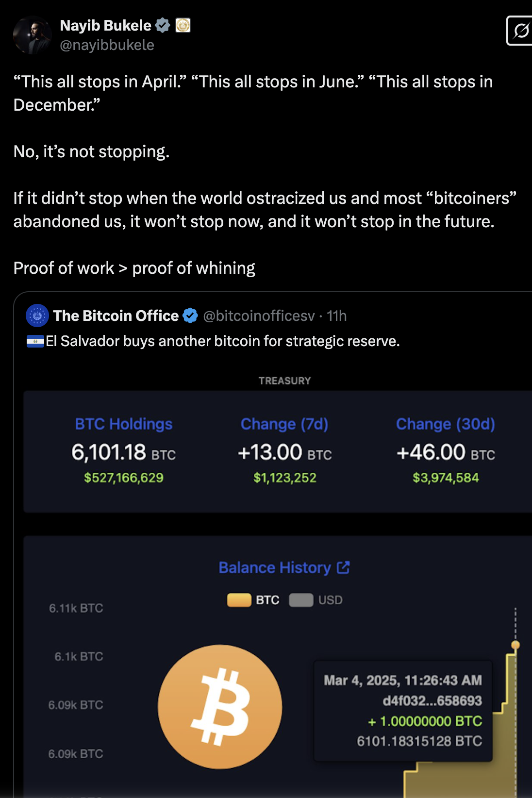532x798 pixels.
Task: Click the El Salvador flag emoji
Action: coord(35,341)
